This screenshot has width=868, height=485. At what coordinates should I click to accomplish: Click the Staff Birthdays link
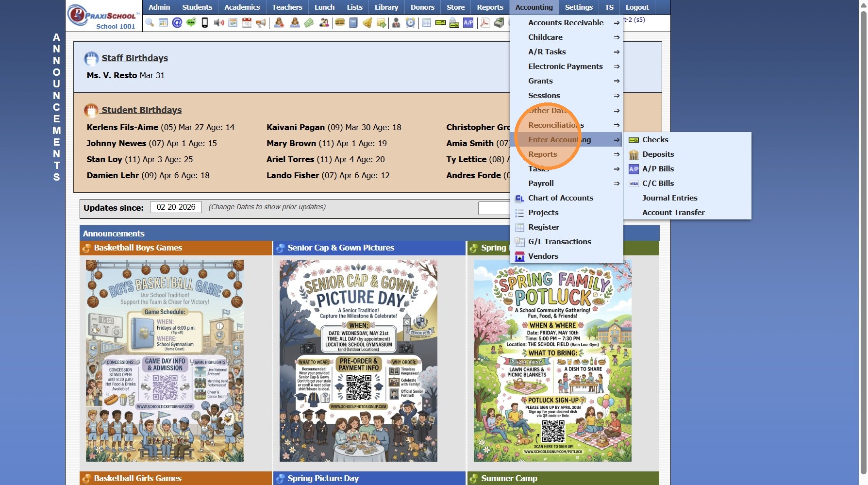tap(134, 58)
